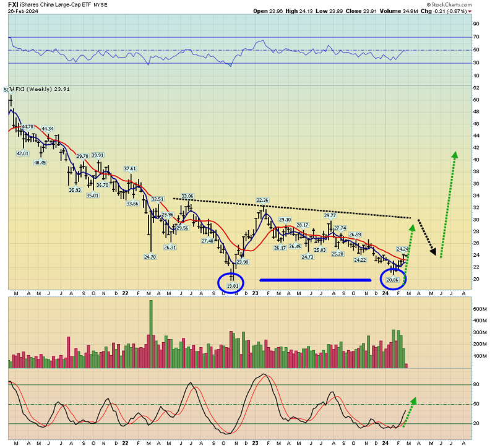The image size is (495, 448).
Task: Click the 37.61 high price label
Action: (x=130, y=169)
